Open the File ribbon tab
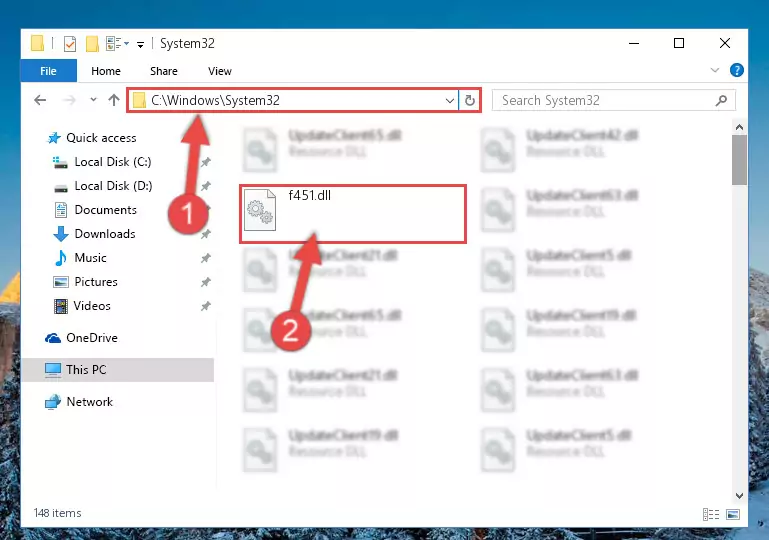769x540 pixels. pyautogui.click(x=48, y=71)
